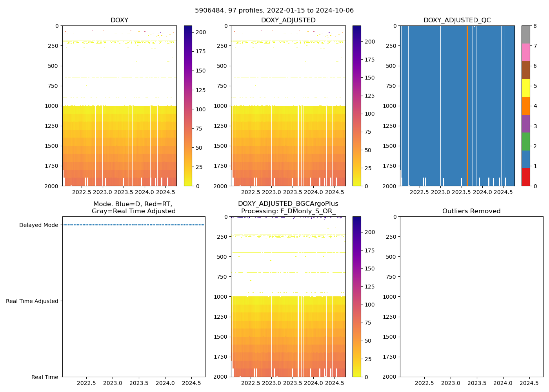The width and height of the screenshot is (549, 392).
Task: Click the blue dotted Delayed Mode data line
Action: tap(133, 225)
